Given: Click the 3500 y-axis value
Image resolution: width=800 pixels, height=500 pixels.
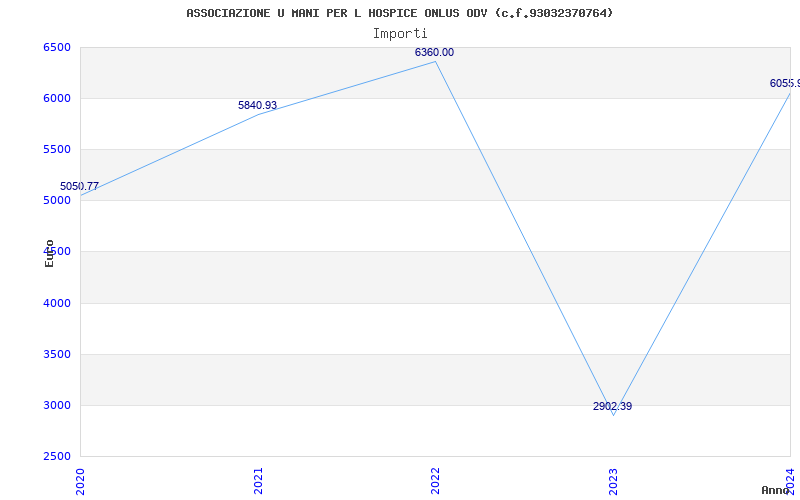Looking at the screenshot, I should pyautogui.click(x=56, y=355).
